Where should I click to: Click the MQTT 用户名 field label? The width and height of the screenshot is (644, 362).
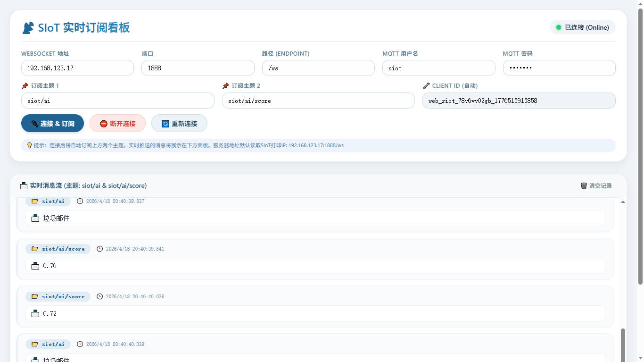[400, 54]
